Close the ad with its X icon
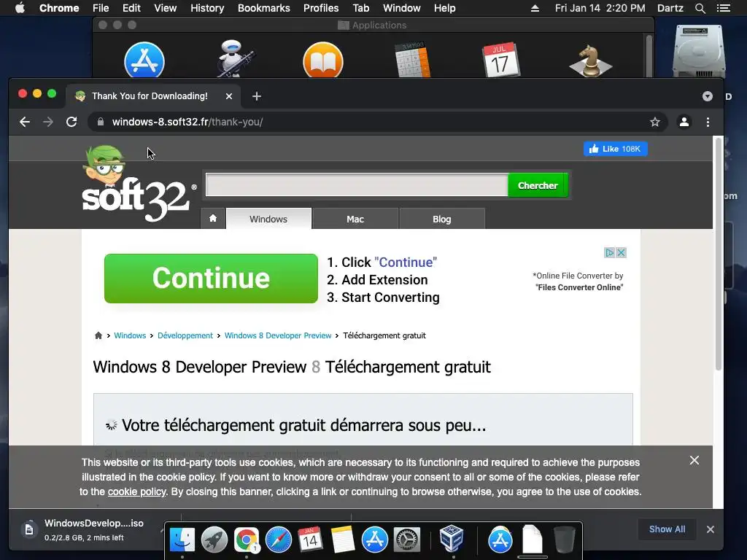 click(621, 252)
